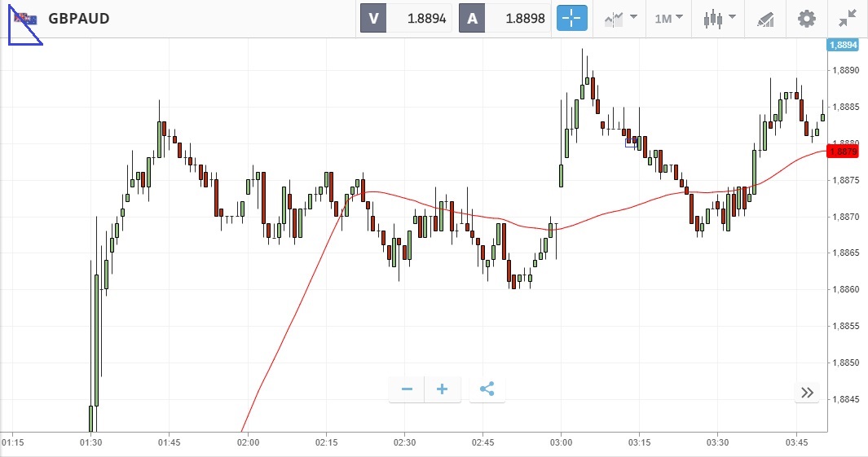Click the 02:30 time axis label
Viewport: 868px width, 457px height.
coord(405,442)
